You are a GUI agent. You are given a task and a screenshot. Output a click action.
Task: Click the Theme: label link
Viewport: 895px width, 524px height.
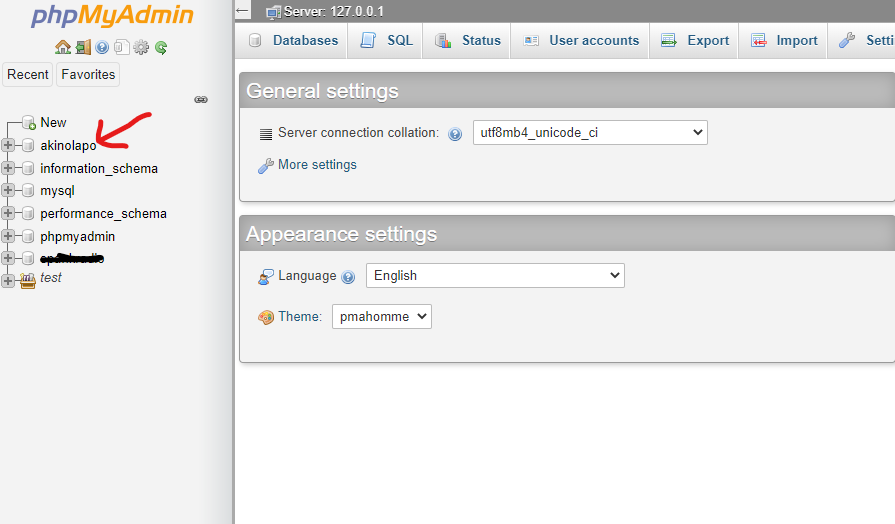300,317
